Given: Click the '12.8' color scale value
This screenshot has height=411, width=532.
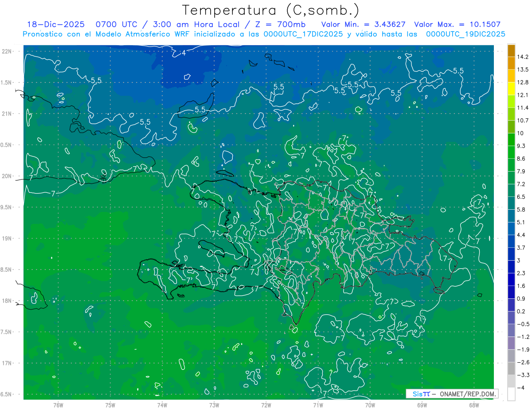Looking at the screenshot, I should pyautogui.click(x=523, y=82).
